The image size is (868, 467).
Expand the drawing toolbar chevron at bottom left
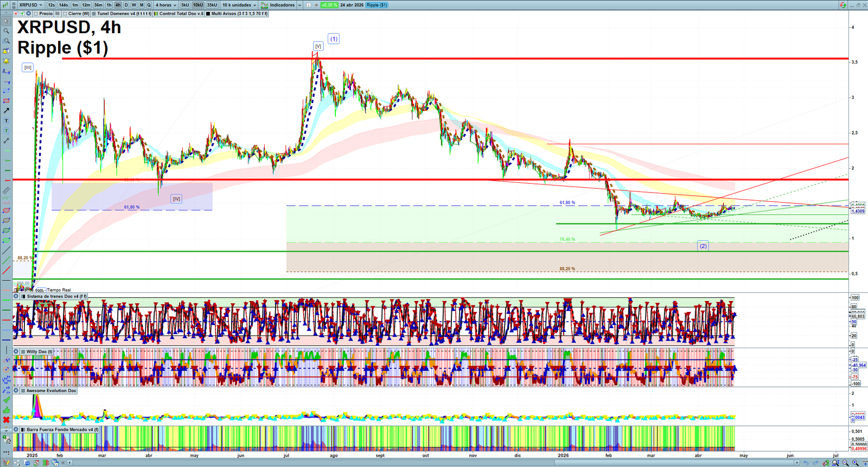click(x=7, y=430)
